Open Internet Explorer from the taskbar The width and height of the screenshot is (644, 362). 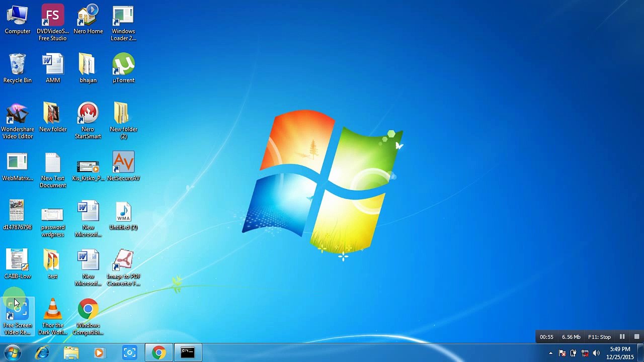[x=42, y=353]
